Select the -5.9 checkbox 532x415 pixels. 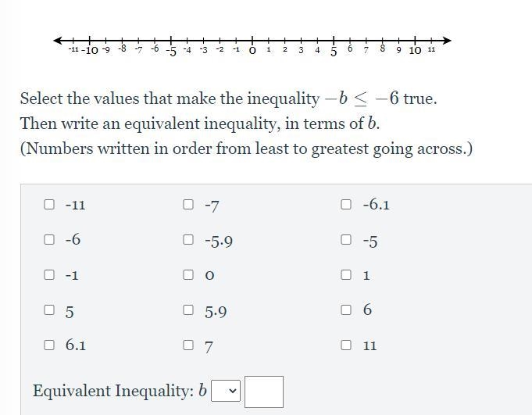click(188, 240)
